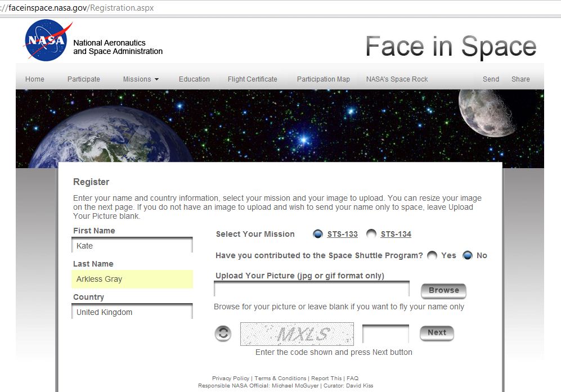Open the Home menu item
The width and height of the screenshot is (561, 392).
[x=35, y=79]
